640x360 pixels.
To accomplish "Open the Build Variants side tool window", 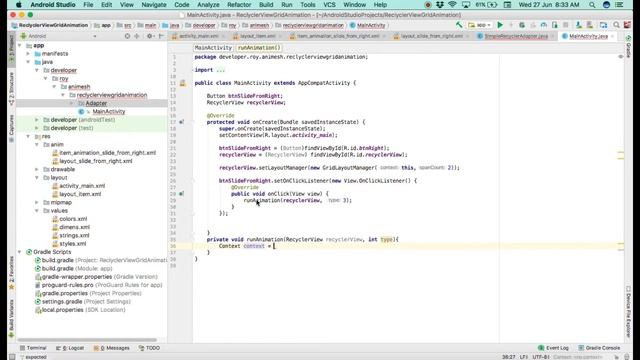I will click(x=11, y=318).
